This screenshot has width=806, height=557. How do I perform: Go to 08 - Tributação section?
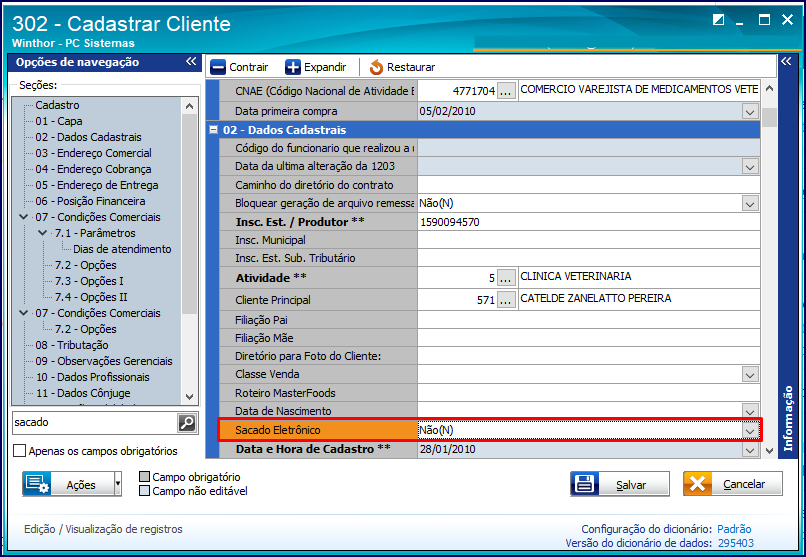pyautogui.click(x=71, y=345)
